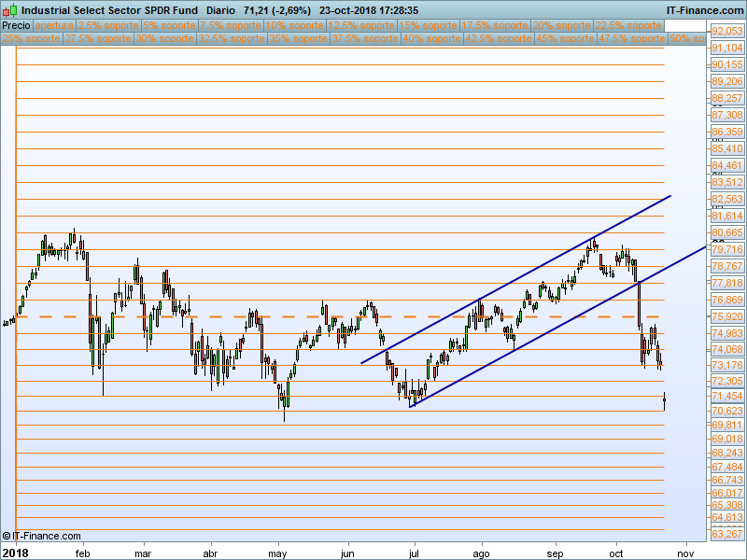The image size is (747, 560).
Task: Click the 90,155 price axis label
Action: (727, 64)
